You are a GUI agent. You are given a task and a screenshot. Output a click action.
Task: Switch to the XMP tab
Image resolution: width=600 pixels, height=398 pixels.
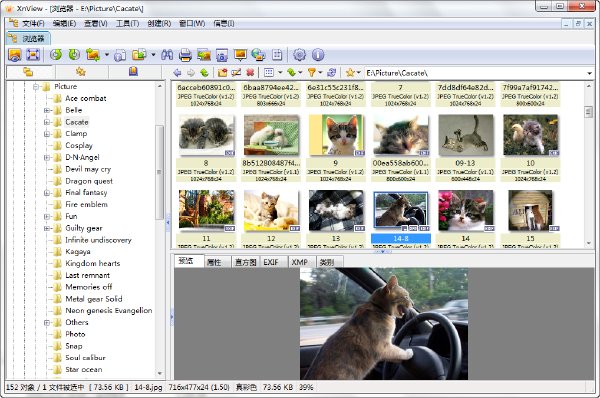(x=300, y=262)
